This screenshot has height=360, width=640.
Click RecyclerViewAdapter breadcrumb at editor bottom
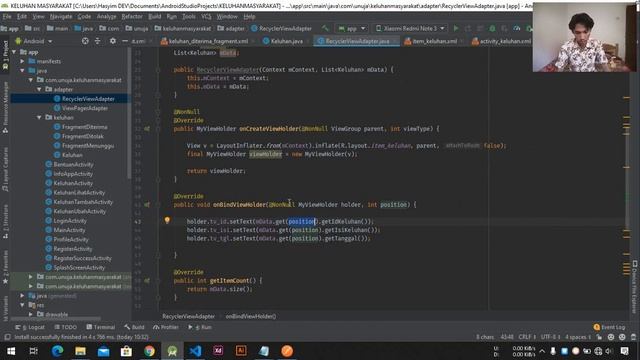(x=188, y=316)
